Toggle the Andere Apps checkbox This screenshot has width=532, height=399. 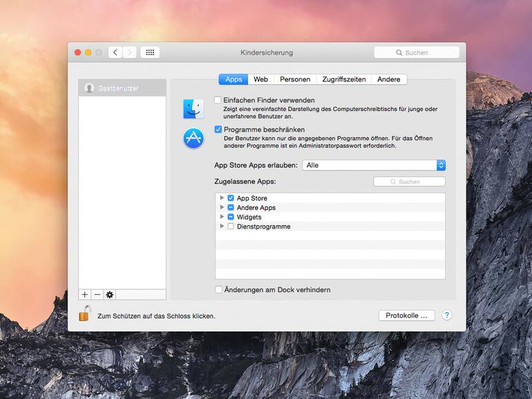tap(231, 208)
